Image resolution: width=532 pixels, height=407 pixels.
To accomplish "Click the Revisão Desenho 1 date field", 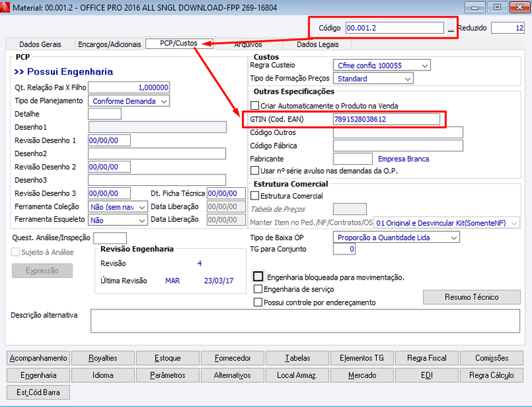I will pos(109,140).
